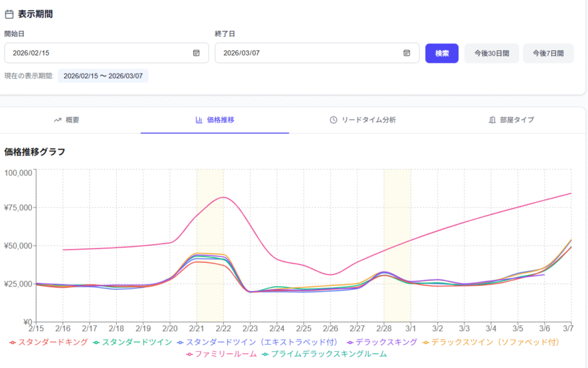Toggle プライムデラックスキングルーム legend entry
Image resolution: width=588 pixels, height=368 pixels.
tap(324, 353)
